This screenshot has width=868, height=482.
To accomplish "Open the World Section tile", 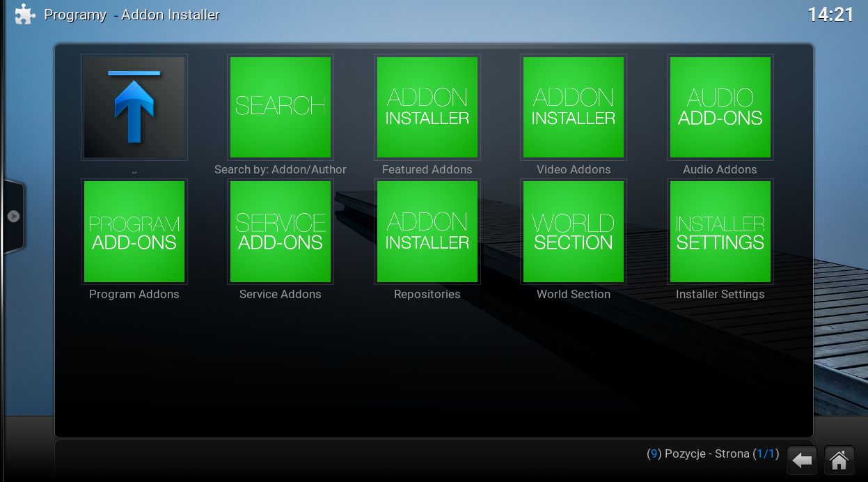I will tap(574, 232).
